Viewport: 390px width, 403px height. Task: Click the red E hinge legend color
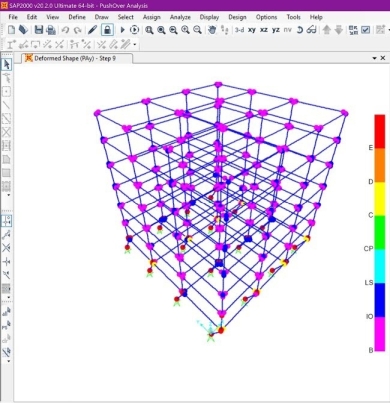(x=380, y=131)
